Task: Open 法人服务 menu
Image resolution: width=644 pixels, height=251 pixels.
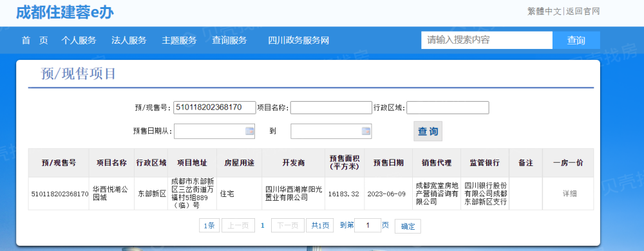Action: click(129, 40)
